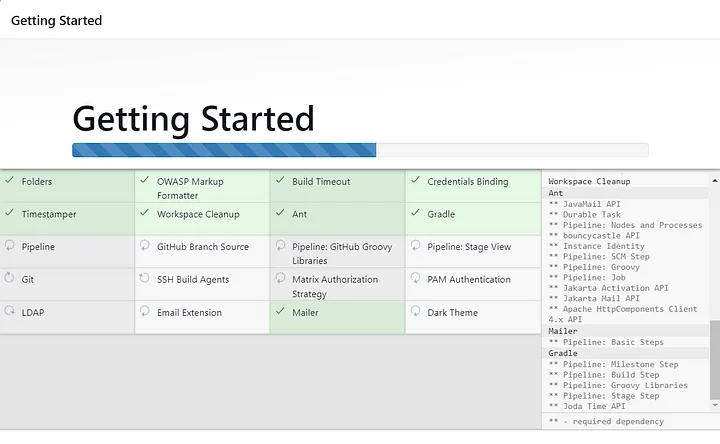Click the Ant heading in the install log
Viewport: 720px width, 444px height.
(555, 193)
